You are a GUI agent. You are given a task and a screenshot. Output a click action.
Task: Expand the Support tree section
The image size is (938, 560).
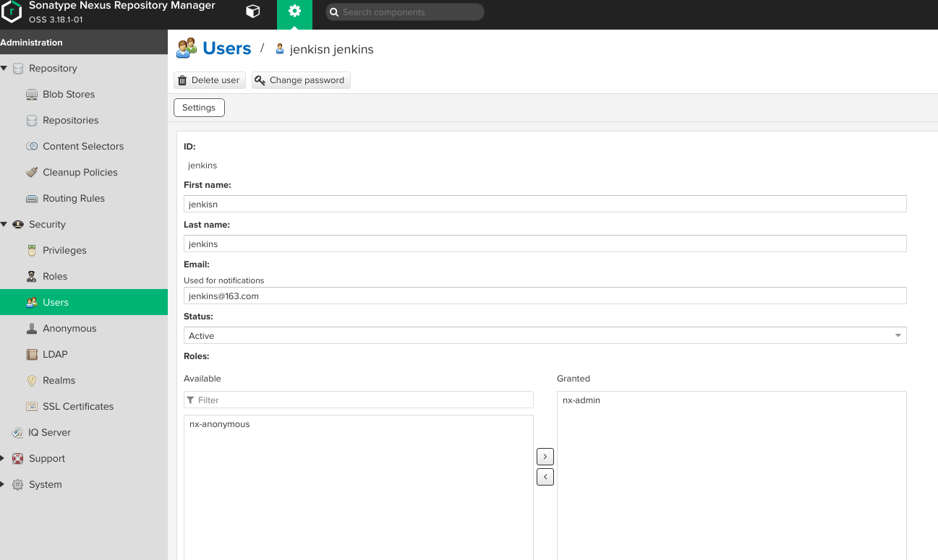pos(3,459)
